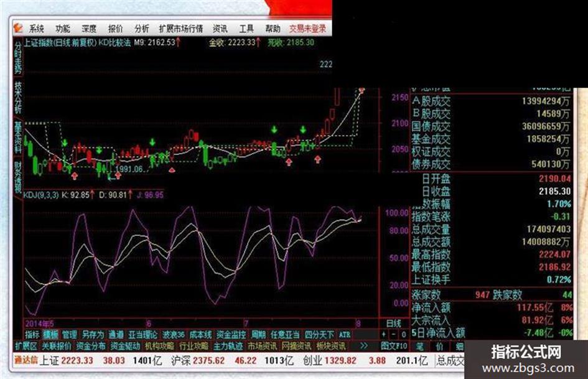
Task: Open the 系统 menu
Action: [x=36, y=29]
